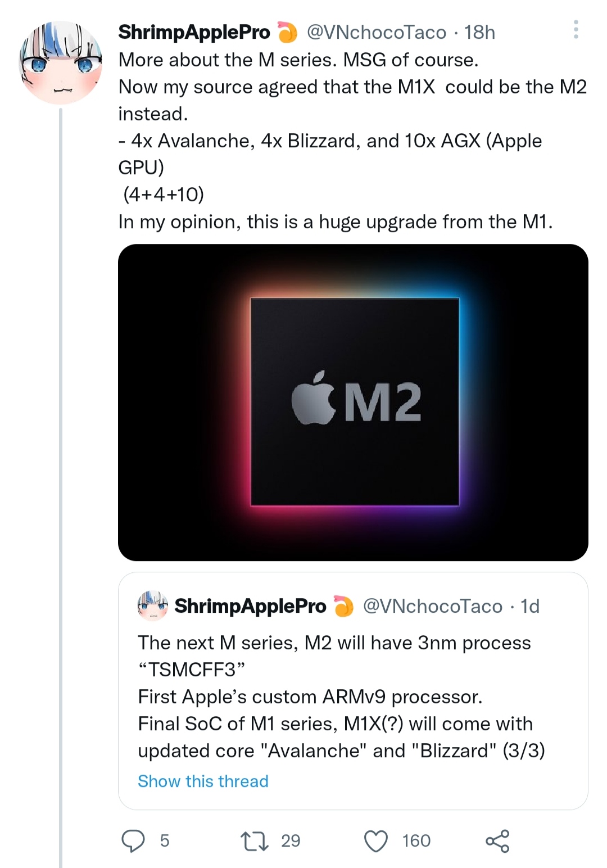The image size is (607, 868).
Task: Click the 29 retweets count
Action: [291, 841]
